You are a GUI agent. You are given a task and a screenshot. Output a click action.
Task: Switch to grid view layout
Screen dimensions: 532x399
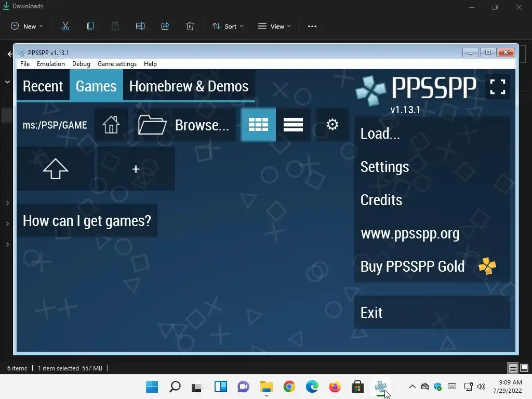pos(258,125)
